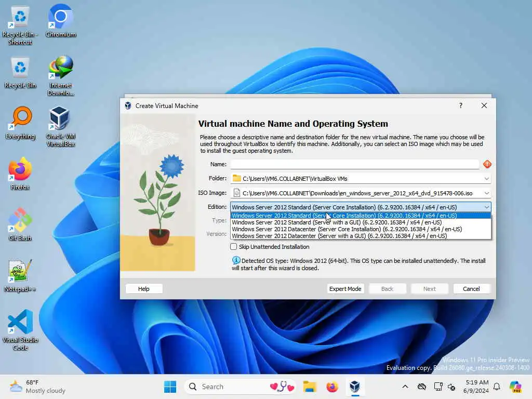Expand the Folder dropdown arrow

pyautogui.click(x=486, y=179)
